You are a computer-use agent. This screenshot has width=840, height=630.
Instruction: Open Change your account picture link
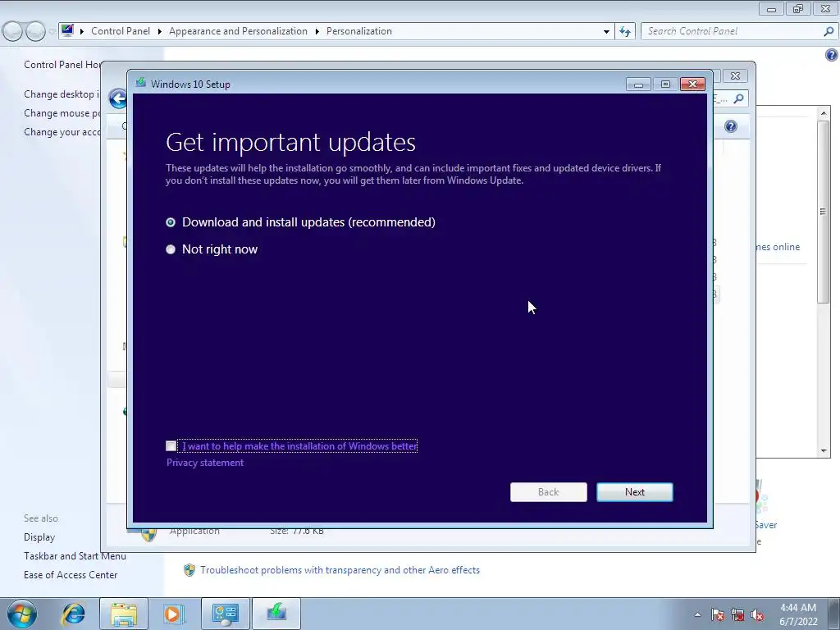pyautogui.click(x=62, y=132)
